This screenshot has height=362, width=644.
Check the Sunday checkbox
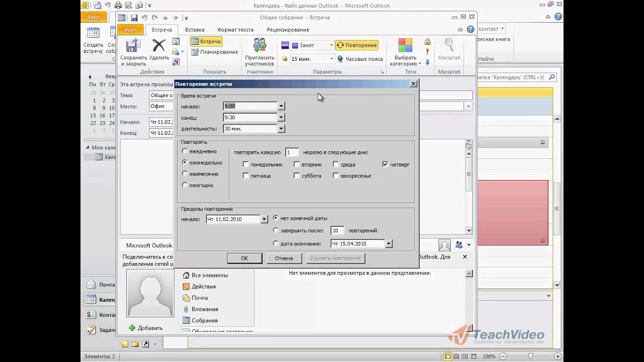click(x=336, y=175)
